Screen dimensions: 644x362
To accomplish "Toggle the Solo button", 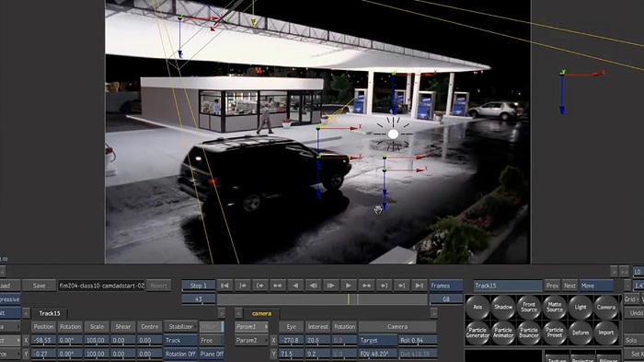I will point(633,340).
